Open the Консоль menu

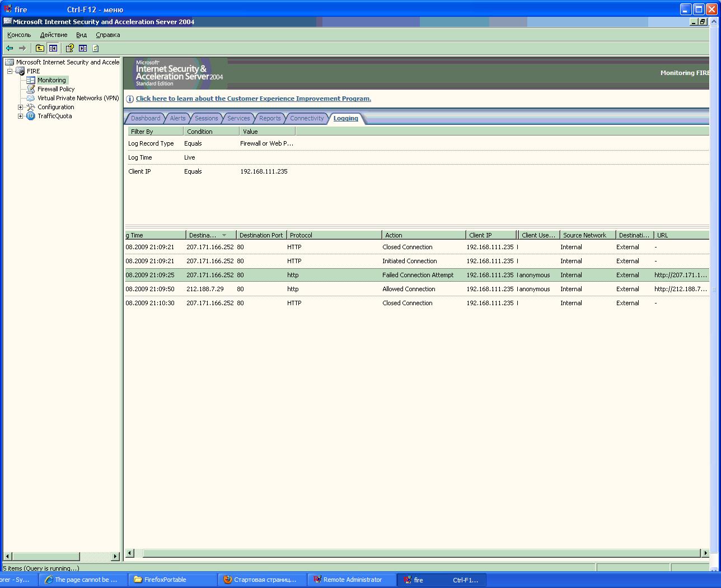[19, 35]
